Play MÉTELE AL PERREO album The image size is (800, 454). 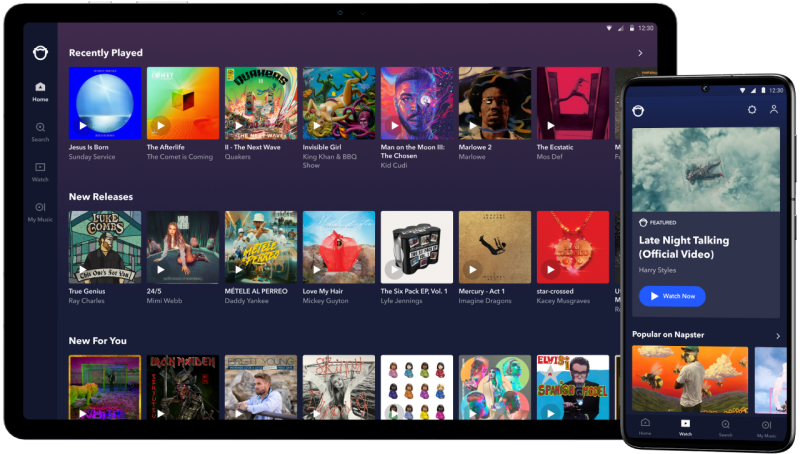(239, 269)
